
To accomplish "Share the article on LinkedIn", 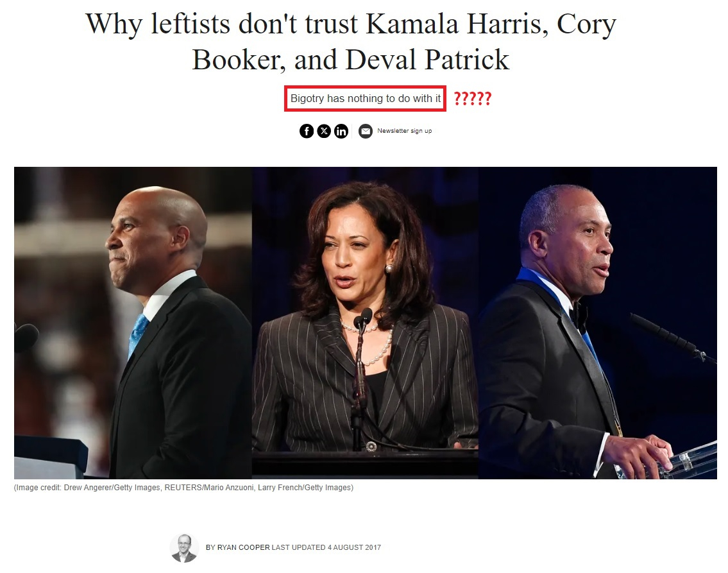I will point(341,132).
